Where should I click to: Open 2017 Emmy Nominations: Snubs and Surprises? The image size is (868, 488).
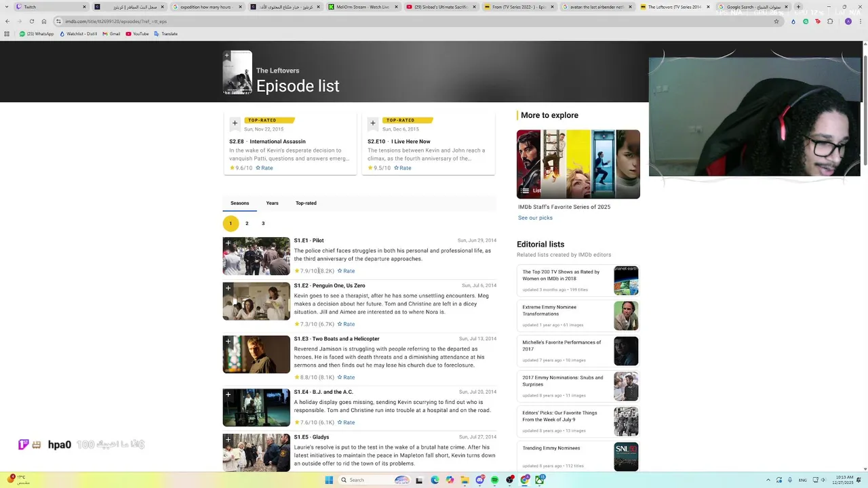pyautogui.click(x=578, y=386)
